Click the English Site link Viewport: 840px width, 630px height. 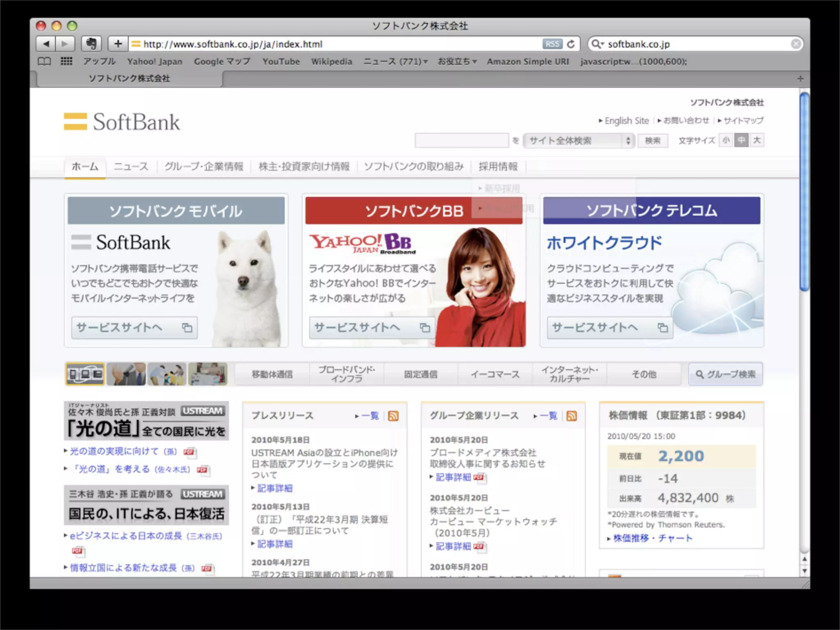point(626,121)
